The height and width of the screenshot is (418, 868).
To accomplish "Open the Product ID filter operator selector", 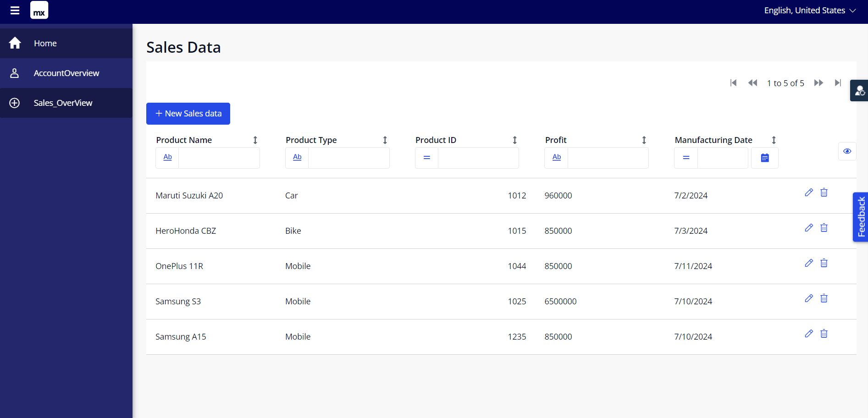I will (426, 157).
